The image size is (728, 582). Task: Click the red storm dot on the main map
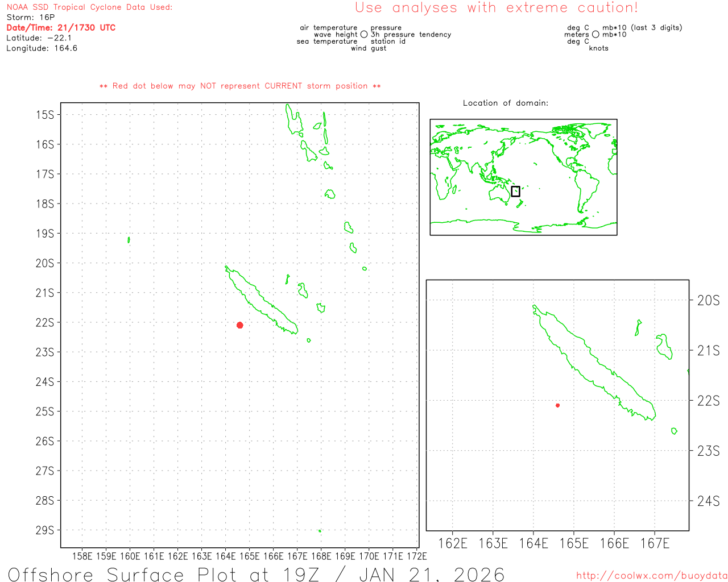[x=240, y=325]
